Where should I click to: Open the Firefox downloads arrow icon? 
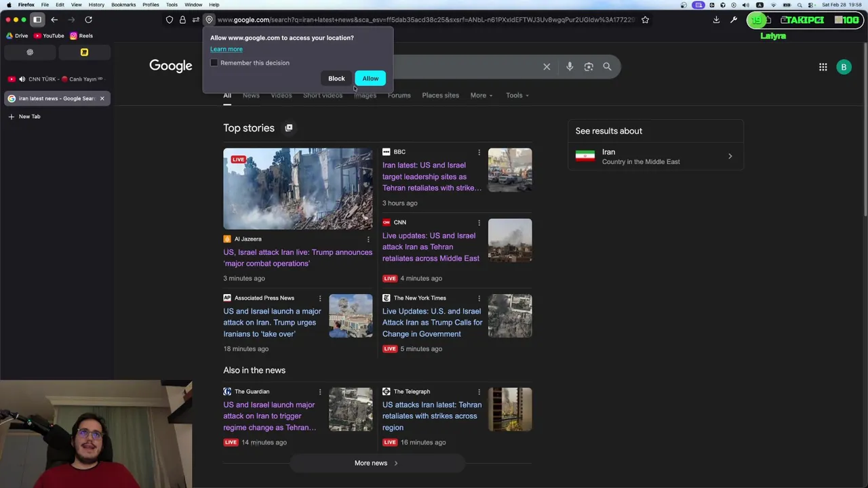point(716,20)
